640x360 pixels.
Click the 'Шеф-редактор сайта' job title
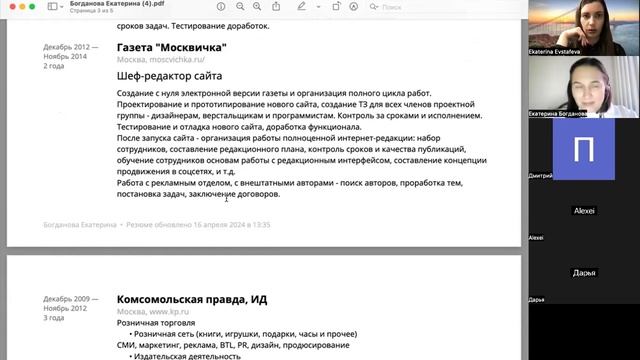click(x=169, y=76)
